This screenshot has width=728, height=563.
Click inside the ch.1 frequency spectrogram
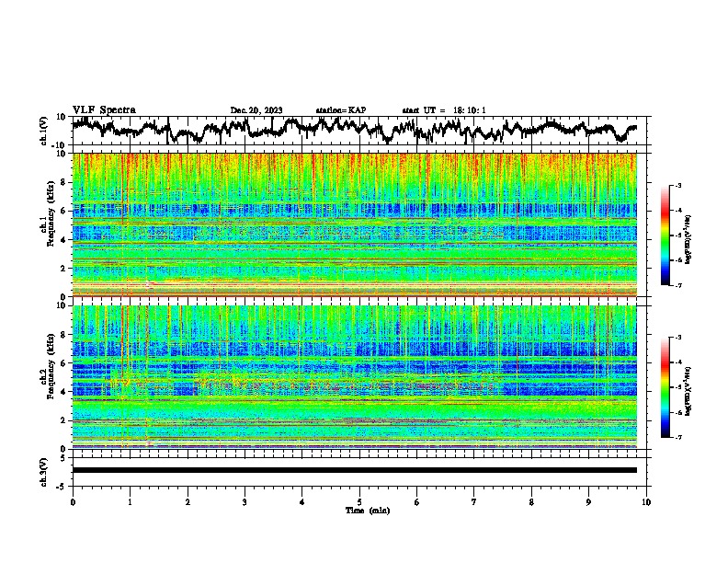[355, 224]
